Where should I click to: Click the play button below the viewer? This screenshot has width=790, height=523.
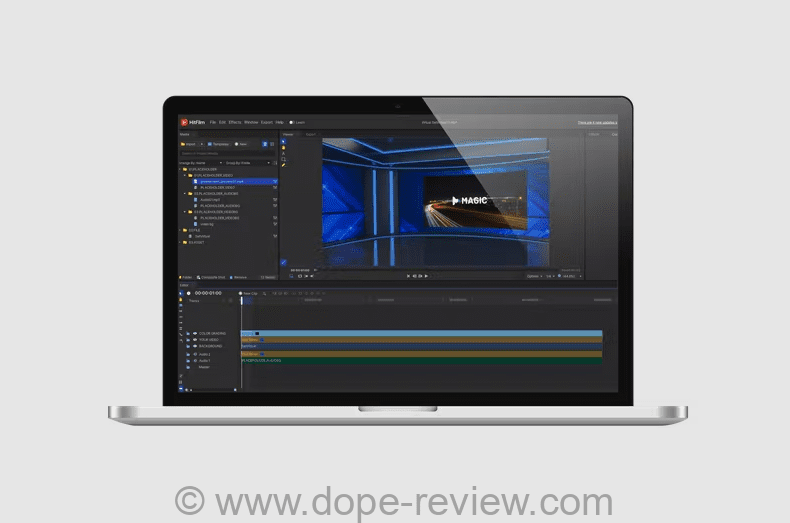coord(420,275)
